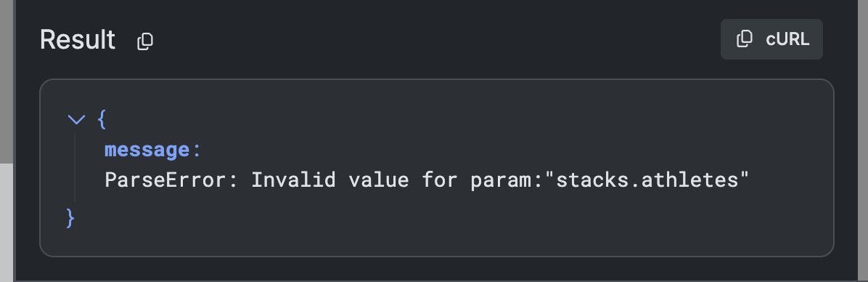Click the word "Invalid" in the error message
The height and width of the screenshot is (282, 868).
(x=293, y=180)
